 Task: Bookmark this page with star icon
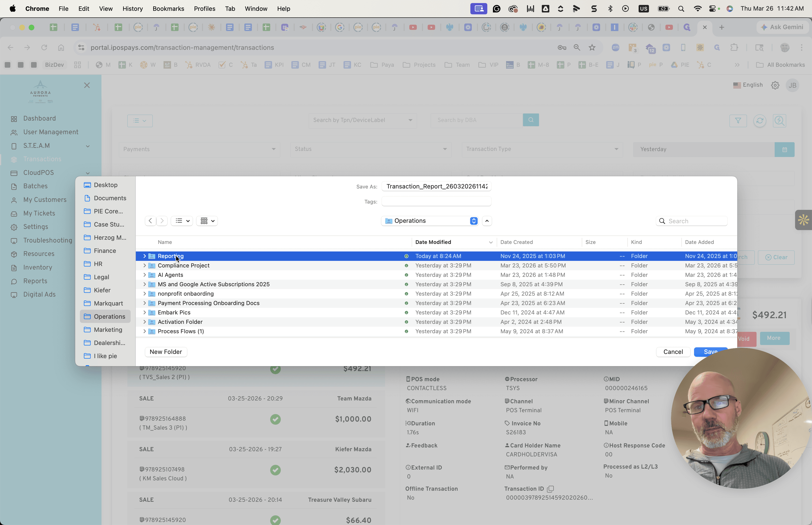pyautogui.click(x=592, y=47)
